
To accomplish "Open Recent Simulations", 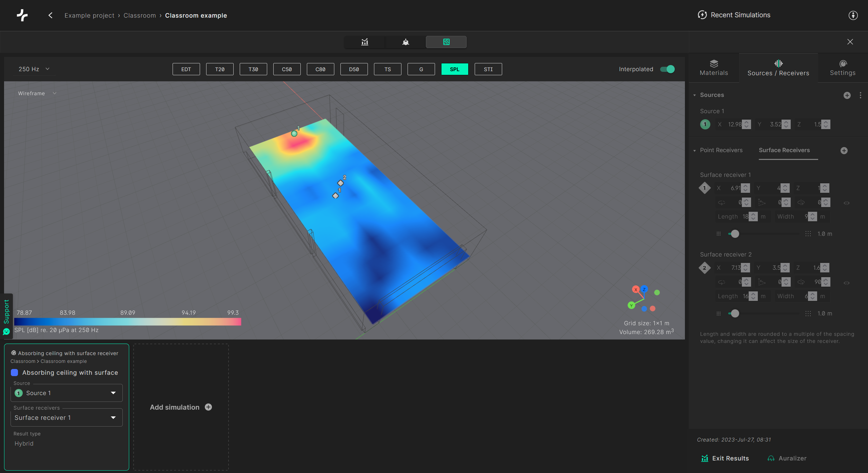I will pyautogui.click(x=734, y=15).
